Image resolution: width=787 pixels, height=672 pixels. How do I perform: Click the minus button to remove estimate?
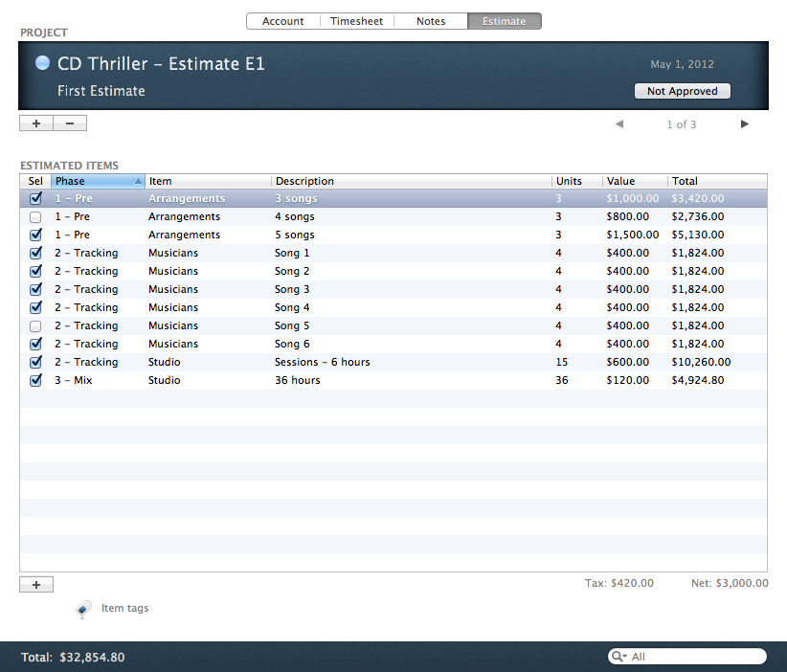[70, 123]
